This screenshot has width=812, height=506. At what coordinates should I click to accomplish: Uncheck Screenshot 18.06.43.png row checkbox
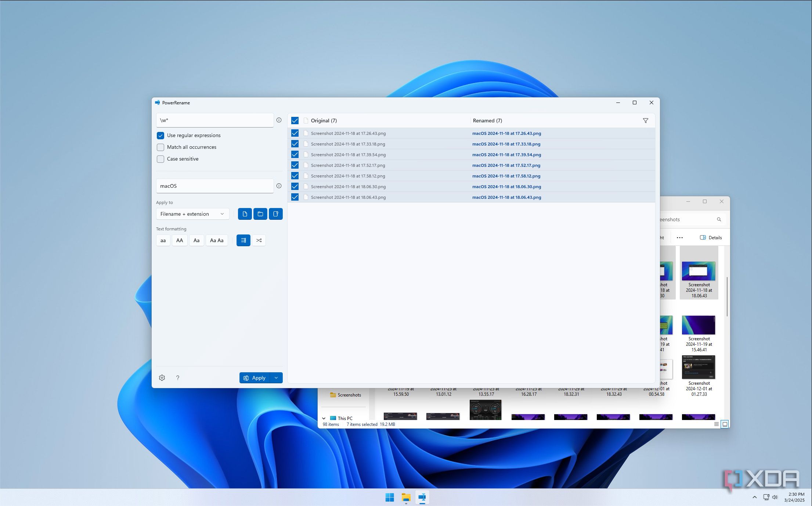[295, 197]
